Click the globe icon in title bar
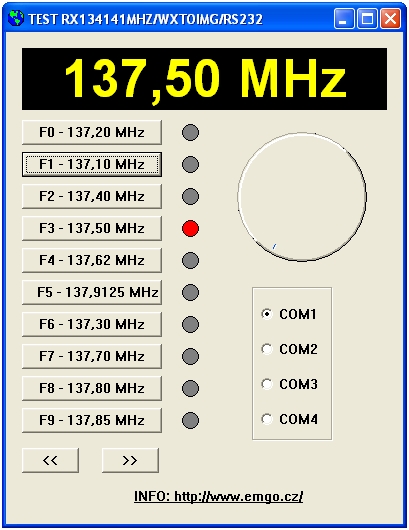 click(x=16, y=18)
